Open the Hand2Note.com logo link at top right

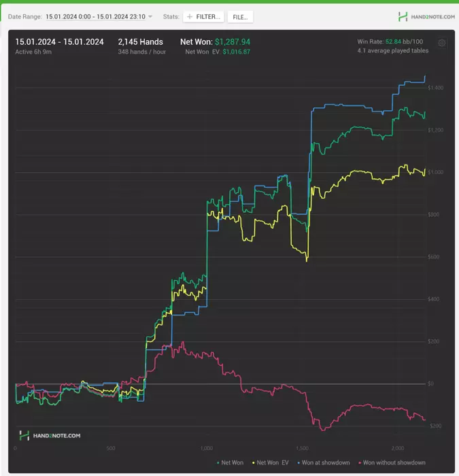(x=426, y=17)
